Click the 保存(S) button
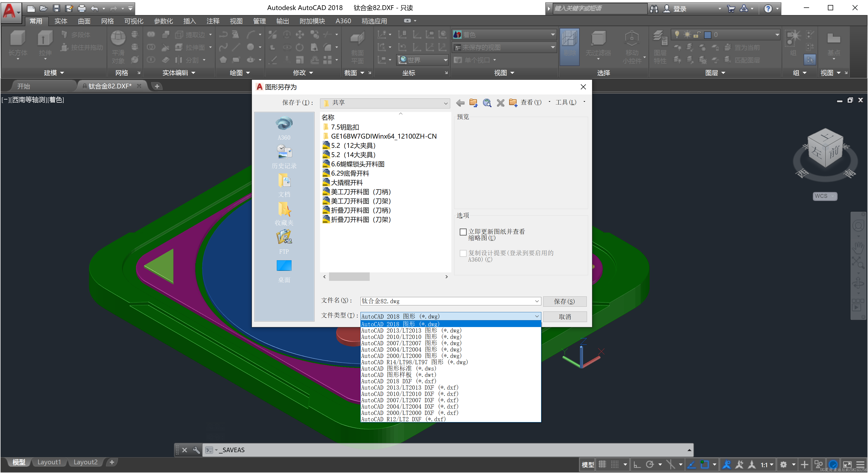 point(564,301)
